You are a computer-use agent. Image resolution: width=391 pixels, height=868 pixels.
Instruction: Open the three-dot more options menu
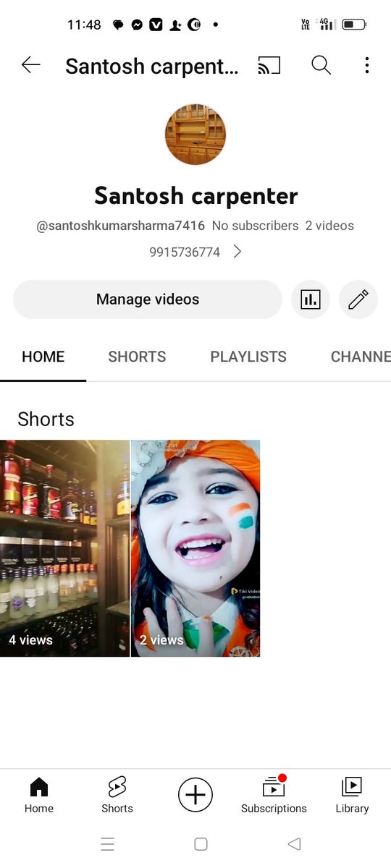coord(367,65)
